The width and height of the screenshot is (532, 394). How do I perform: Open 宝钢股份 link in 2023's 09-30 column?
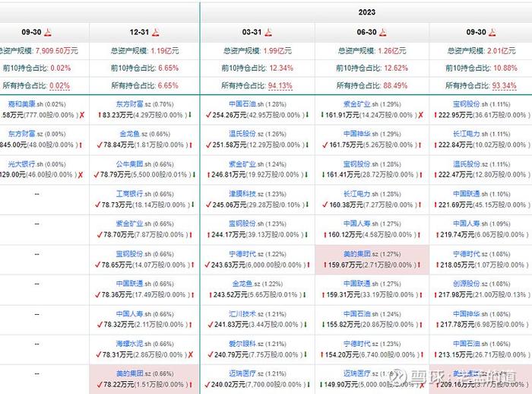[x=467, y=104]
